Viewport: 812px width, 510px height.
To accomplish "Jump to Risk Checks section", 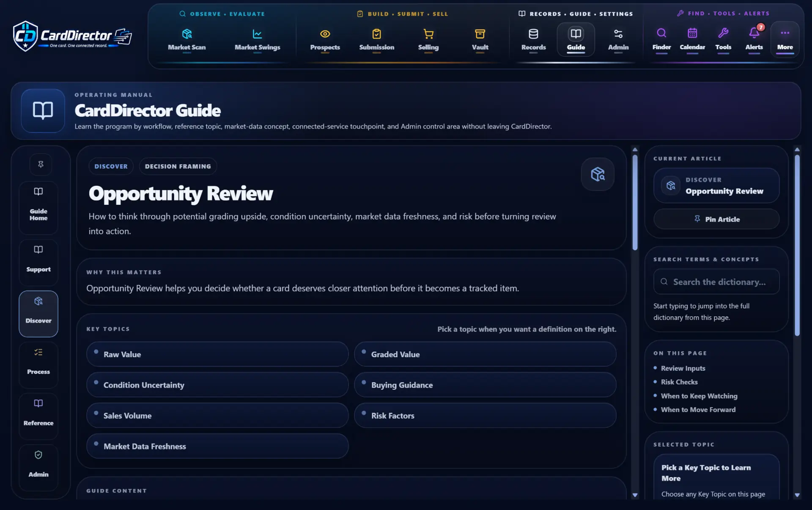I will (679, 382).
